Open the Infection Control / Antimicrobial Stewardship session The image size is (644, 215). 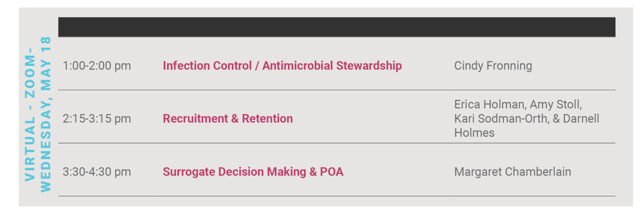click(x=282, y=66)
